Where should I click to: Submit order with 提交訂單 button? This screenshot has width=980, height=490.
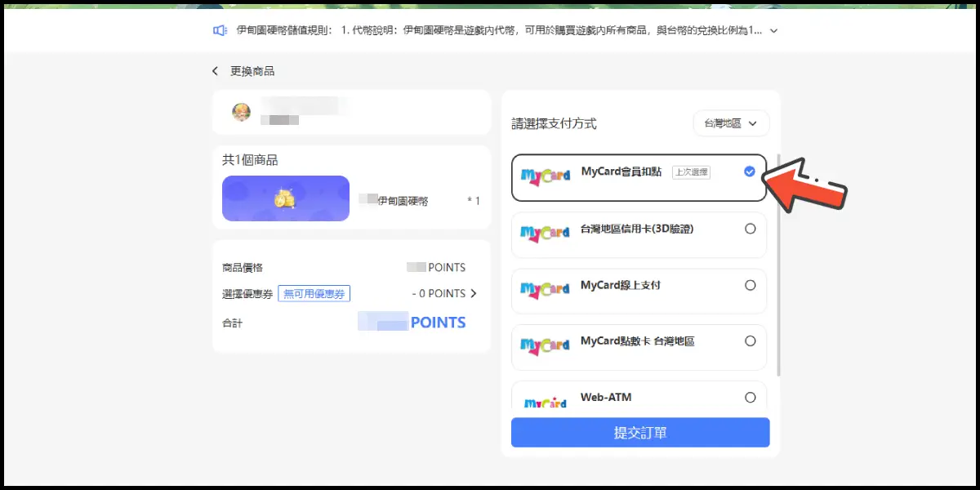pyautogui.click(x=640, y=433)
